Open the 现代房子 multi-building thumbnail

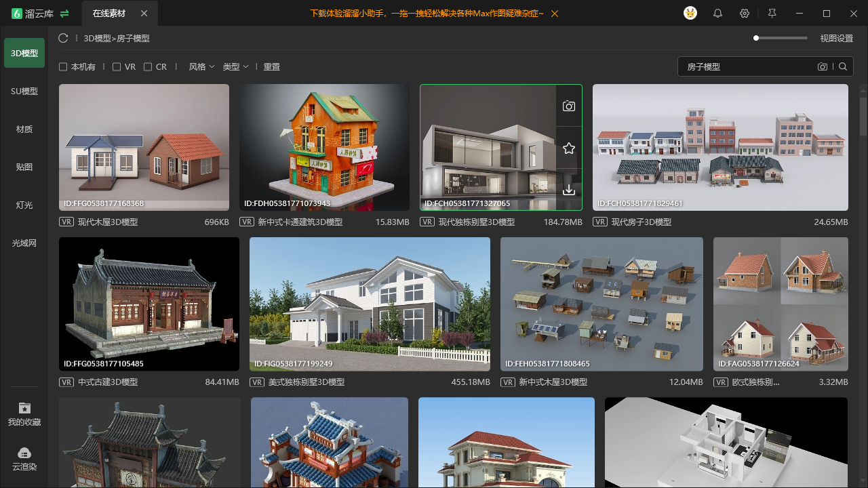click(720, 147)
